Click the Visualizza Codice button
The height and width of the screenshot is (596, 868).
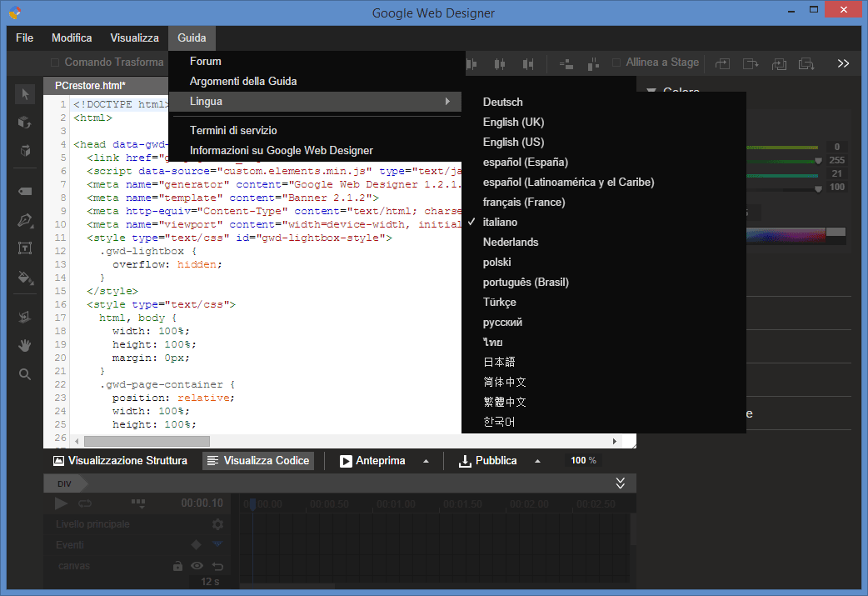click(258, 461)
